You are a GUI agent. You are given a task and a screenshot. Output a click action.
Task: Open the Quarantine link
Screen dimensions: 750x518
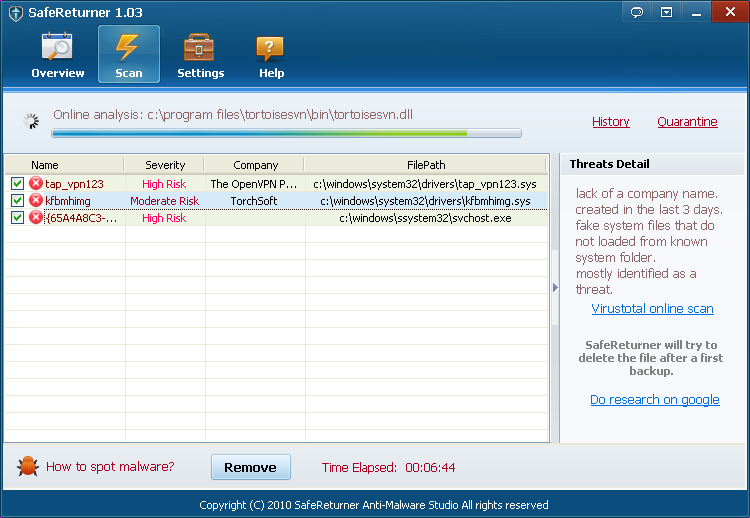[x=687, y=122]
